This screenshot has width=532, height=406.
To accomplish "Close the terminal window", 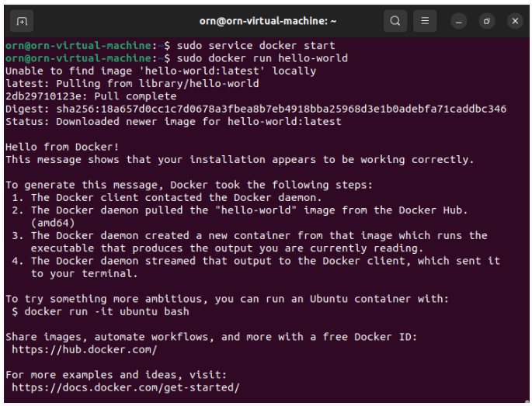I will (515, 21).
